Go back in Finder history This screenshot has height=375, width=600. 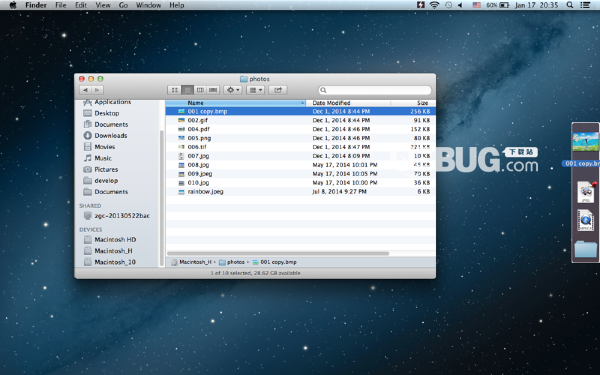click(85, 90)
